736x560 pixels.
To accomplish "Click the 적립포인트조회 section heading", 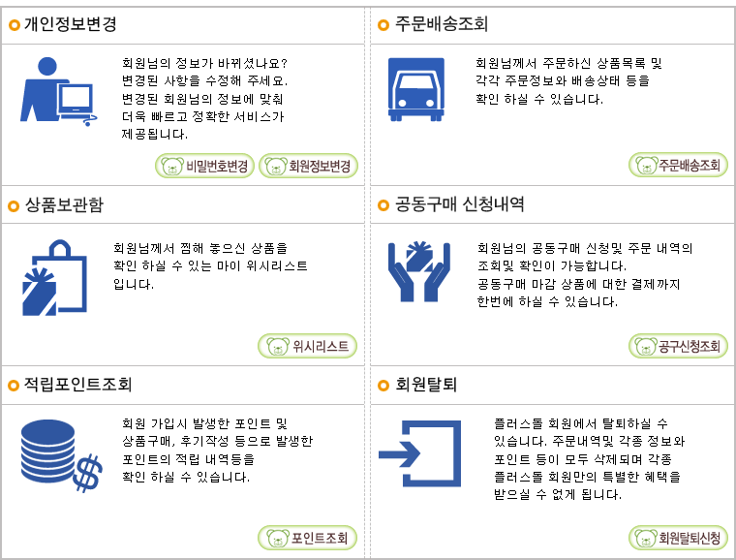I will (77, 385).
